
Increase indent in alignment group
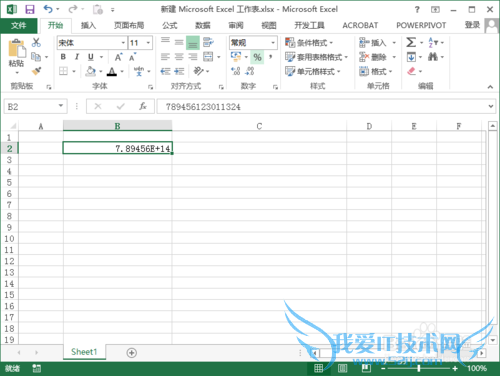179,71
